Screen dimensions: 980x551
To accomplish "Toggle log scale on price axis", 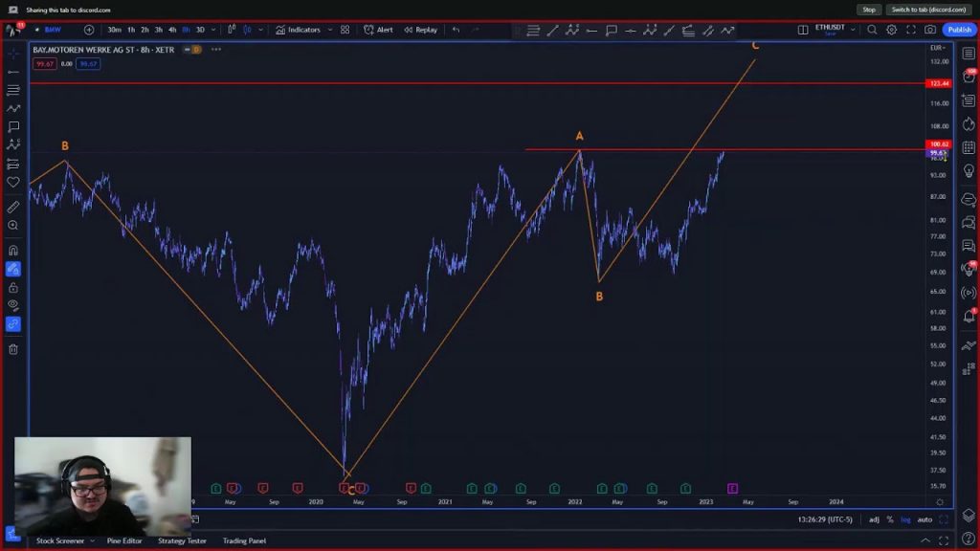I will pos(905,519).
